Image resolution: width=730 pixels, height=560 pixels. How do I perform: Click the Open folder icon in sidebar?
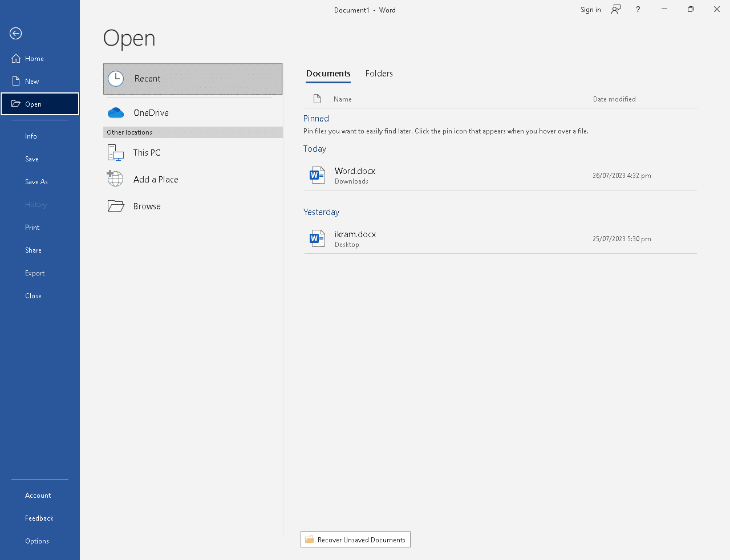16,104
